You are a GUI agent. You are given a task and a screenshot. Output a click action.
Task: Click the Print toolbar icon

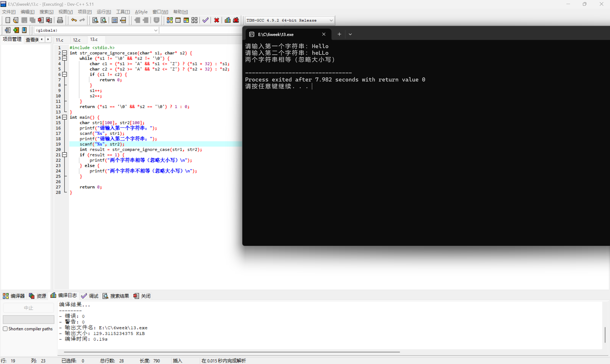(x=60, y=20)
